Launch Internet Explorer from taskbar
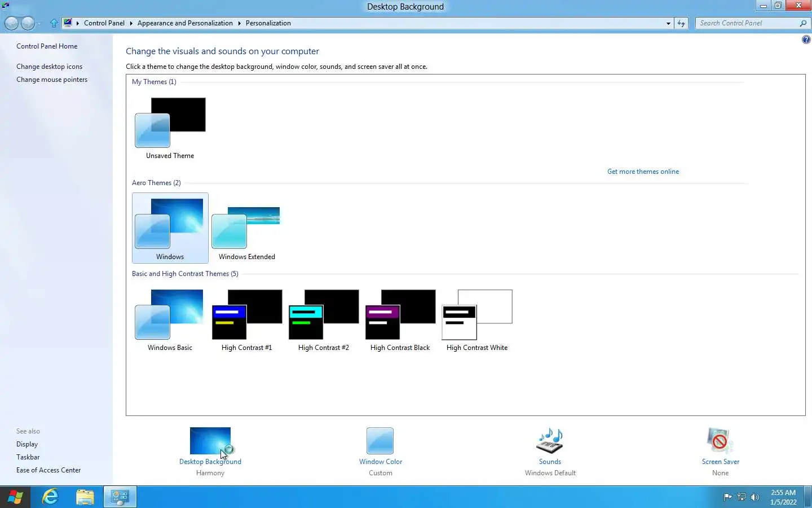The width and height of the screenshot is (812, 508). [50, 497]
